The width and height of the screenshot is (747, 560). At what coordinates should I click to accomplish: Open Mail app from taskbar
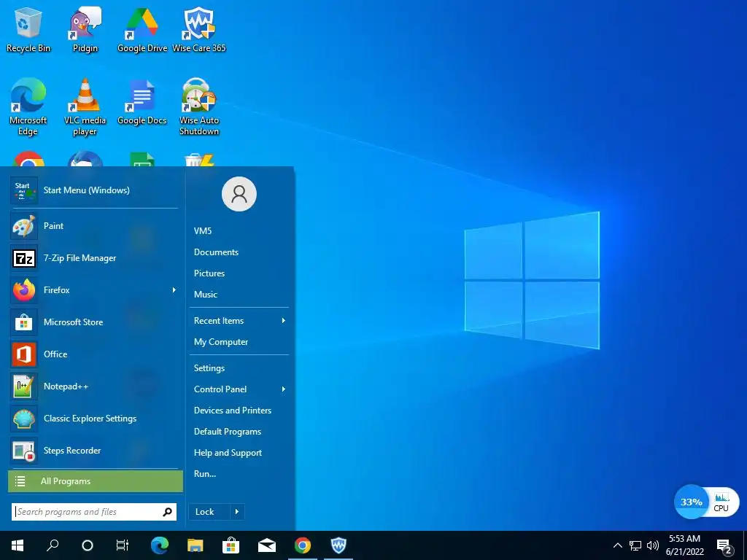pyautogui.click(x=267, y=545)
